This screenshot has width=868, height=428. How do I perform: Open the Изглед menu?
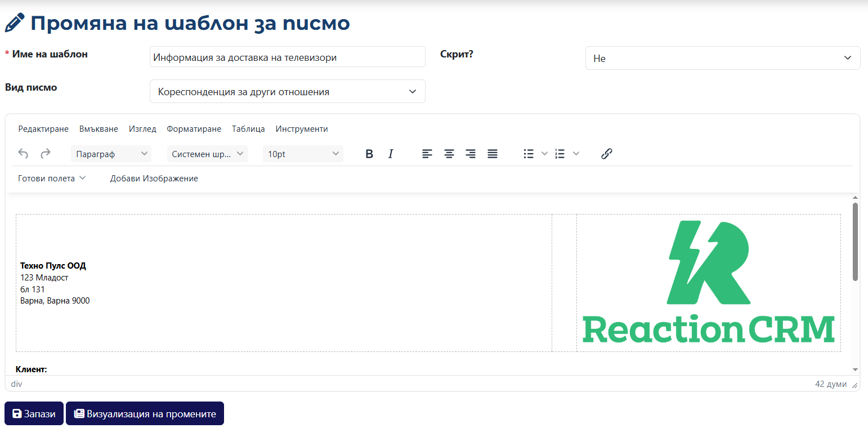click(142, 129)
